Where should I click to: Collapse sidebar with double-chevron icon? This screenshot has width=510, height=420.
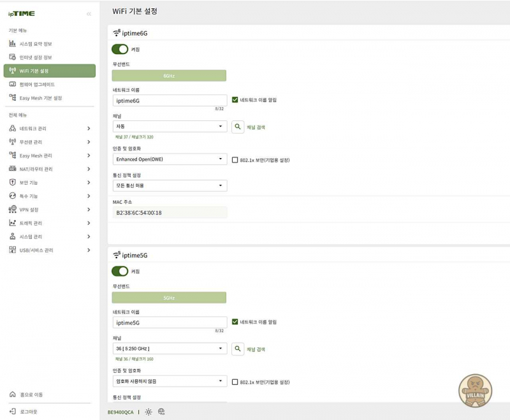pos(88,13)
